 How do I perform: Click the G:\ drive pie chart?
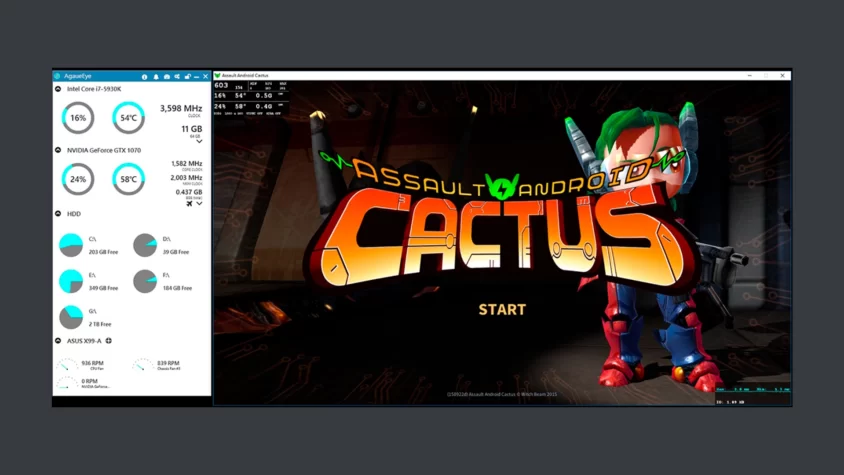pyautogui.click(x=71, y=317)
